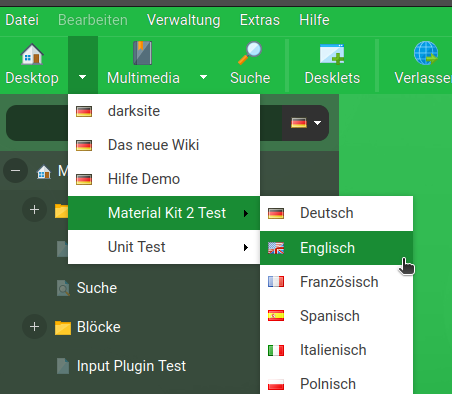This screenshot has width=452, height=394.
Task: Expand the Material Kit 2 Test submenu arrow
Action: 246,213
